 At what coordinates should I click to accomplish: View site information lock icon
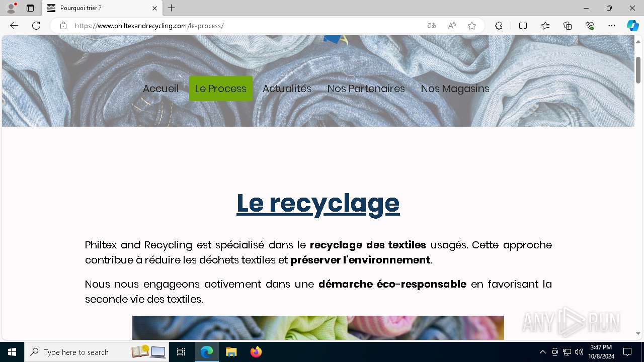point(63,26)
